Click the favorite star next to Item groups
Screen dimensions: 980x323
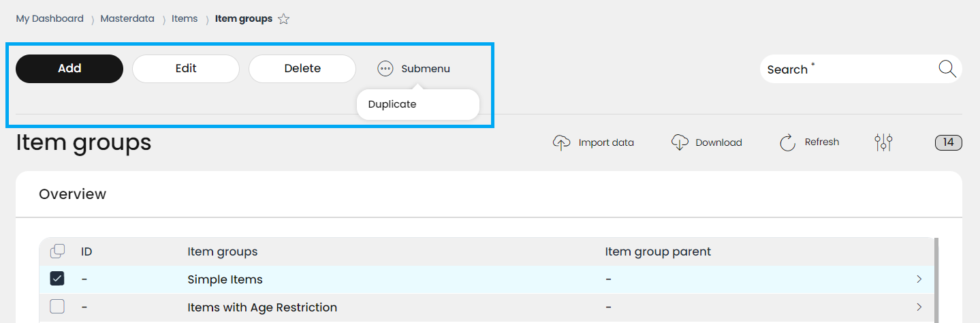[284, 19]
